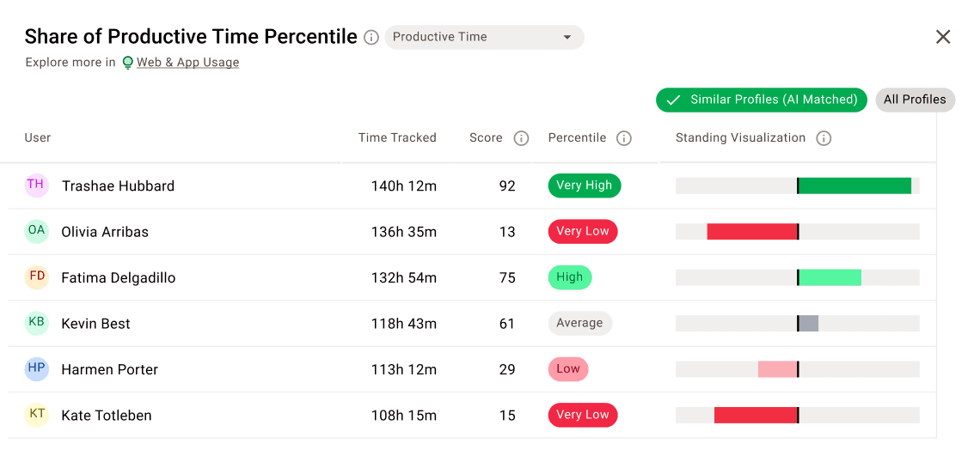
Task: Click the lightbulb icon before Web & App Usage
Action: tap(127, 63)
